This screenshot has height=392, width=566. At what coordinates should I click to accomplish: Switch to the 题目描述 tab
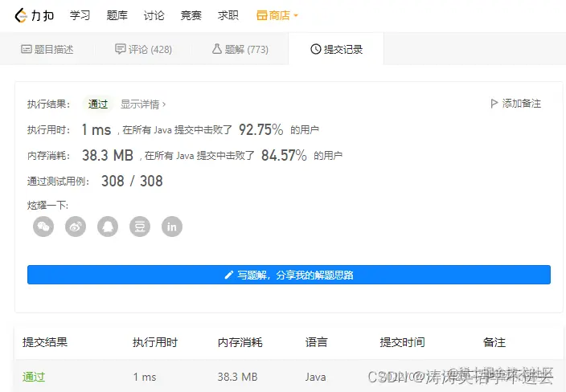47,49
